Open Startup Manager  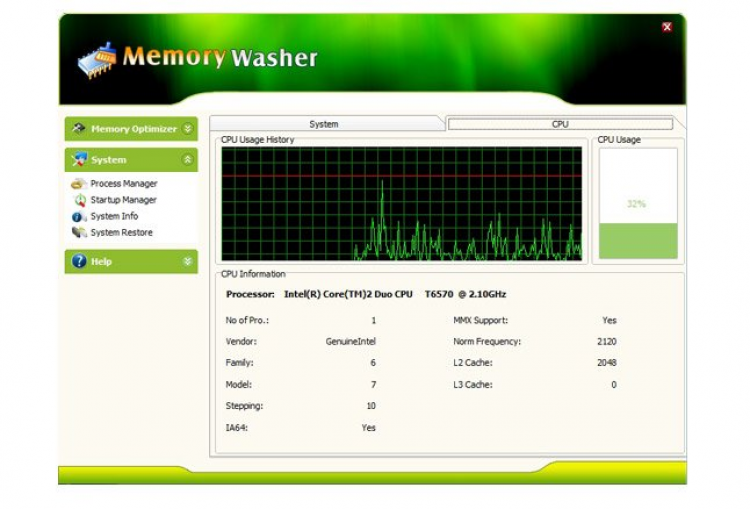click(123, 200)
